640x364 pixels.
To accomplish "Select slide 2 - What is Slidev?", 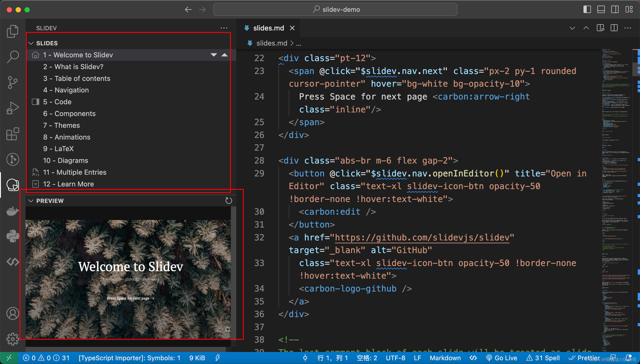I will pos(131,66).
